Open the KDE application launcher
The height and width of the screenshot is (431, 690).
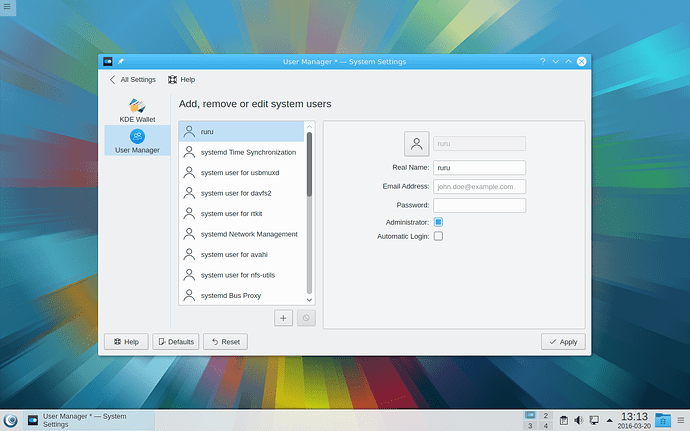pos(10,420)
